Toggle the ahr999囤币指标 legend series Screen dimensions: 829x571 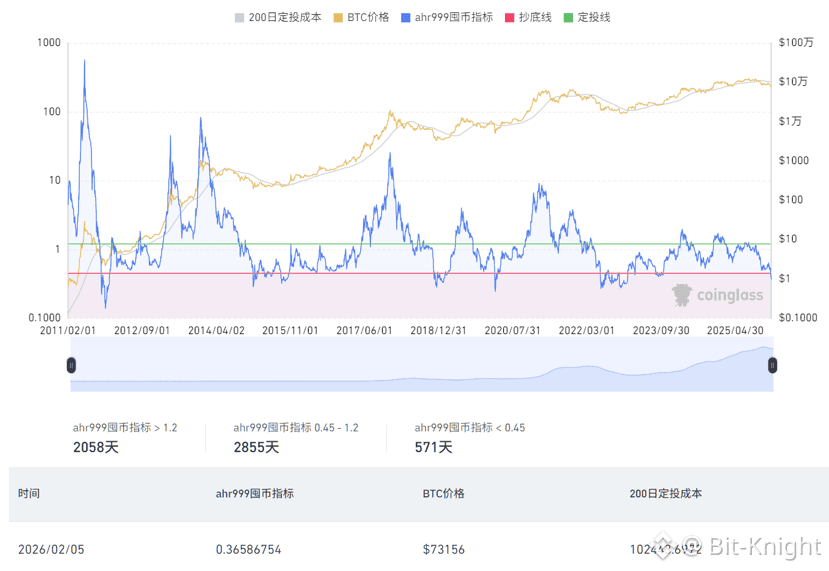447,17
